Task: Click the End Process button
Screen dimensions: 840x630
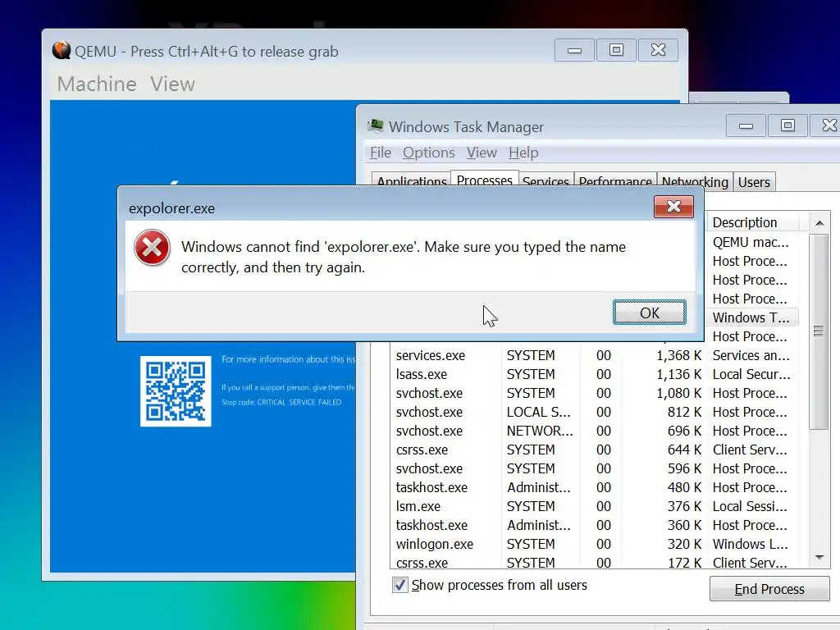Action: point(769,589)
